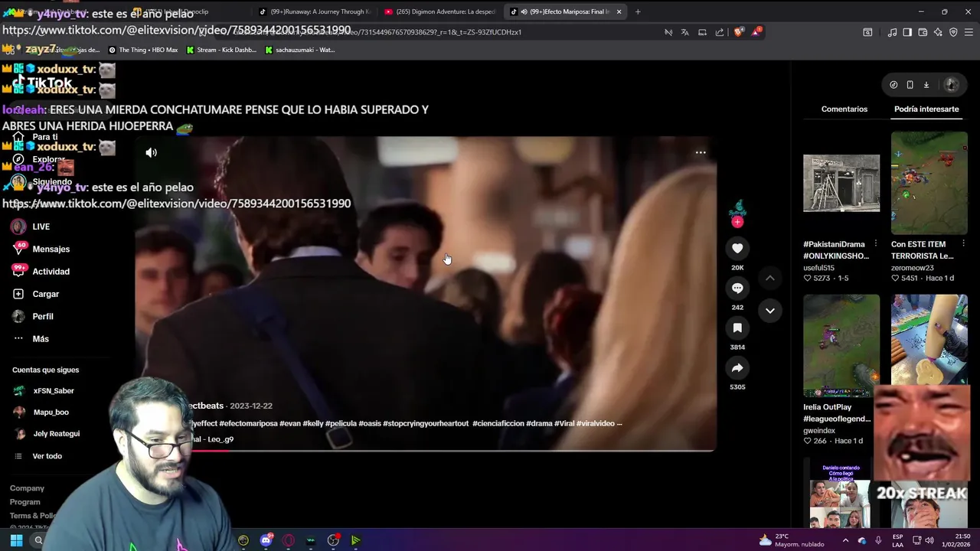Open options for Con ESTE ITEM video
The height and width of the screenshot is (551, 980).
pos(963,244)
